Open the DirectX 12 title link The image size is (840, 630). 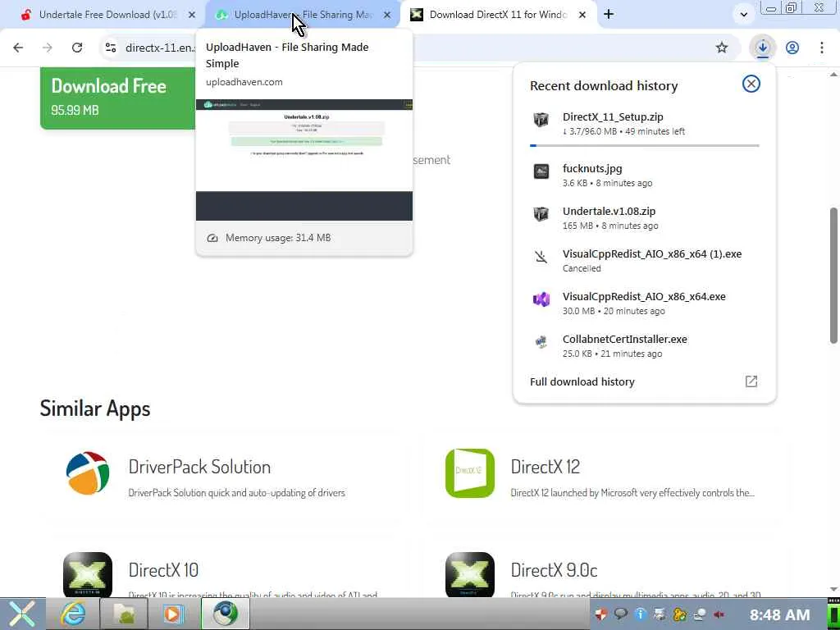[x=545, y=467]
